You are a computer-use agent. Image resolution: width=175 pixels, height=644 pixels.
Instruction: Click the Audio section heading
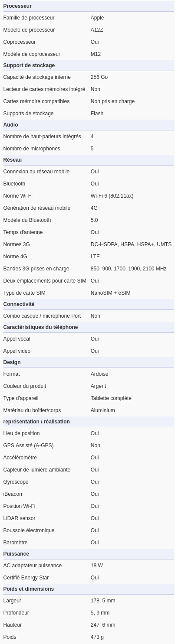point(10,125)
